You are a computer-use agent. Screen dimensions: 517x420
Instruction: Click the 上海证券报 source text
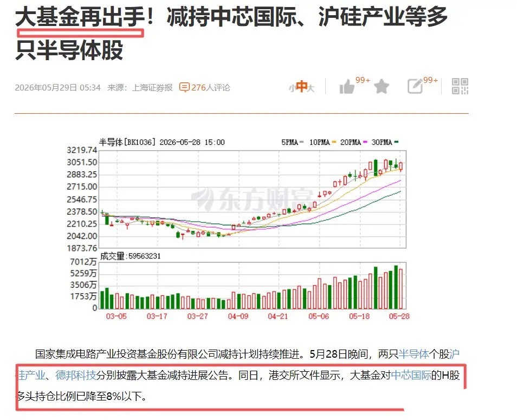coord(152,88)
